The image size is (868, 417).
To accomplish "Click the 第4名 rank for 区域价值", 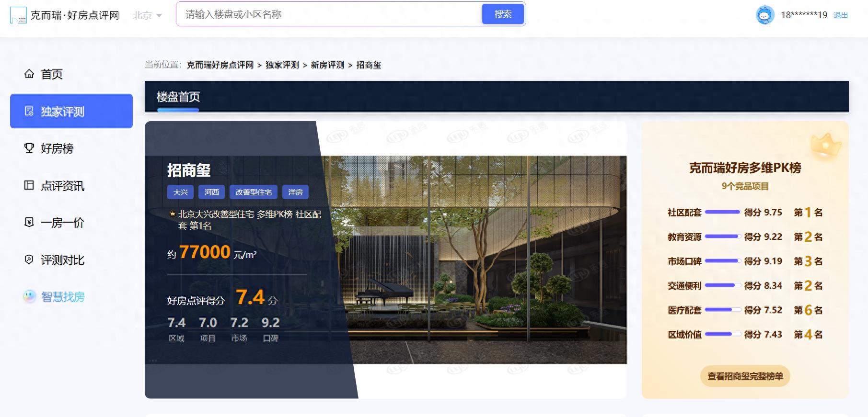I will (808, 334).
